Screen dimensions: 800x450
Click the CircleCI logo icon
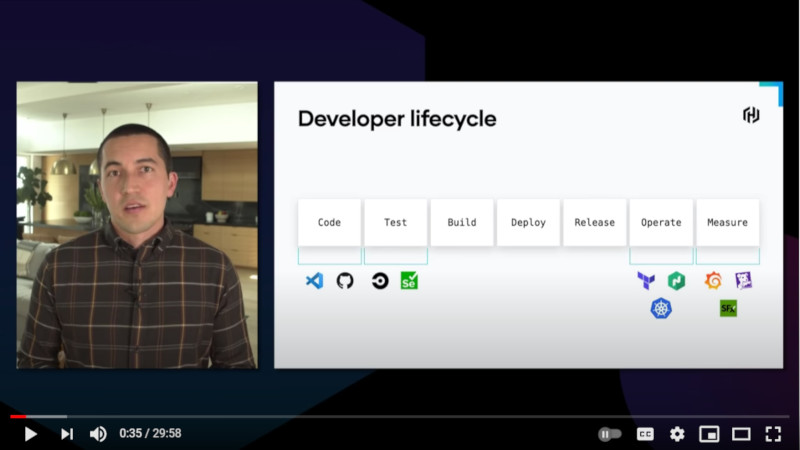380,281
